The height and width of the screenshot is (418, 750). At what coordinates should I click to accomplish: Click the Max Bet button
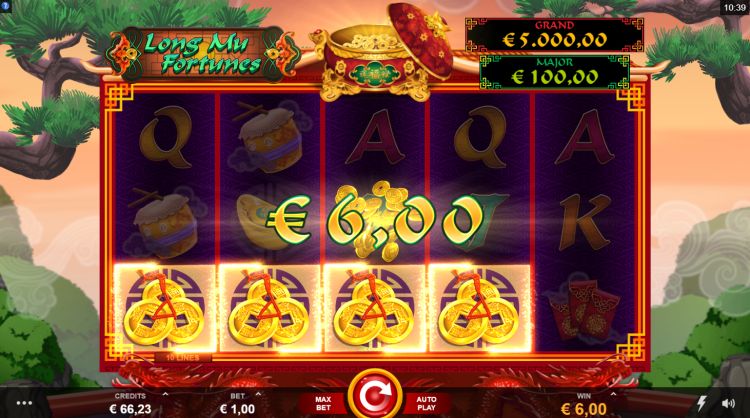click(x=323, y=404)
